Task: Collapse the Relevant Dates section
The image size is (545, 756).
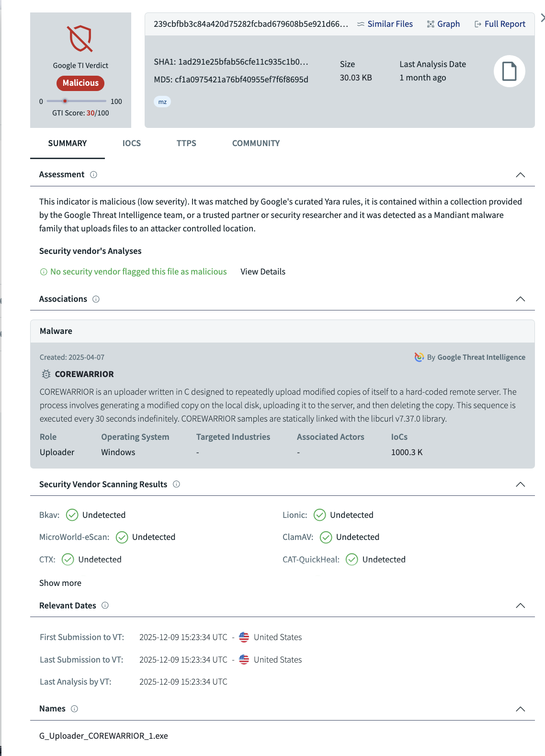Action: coord(520,606)
